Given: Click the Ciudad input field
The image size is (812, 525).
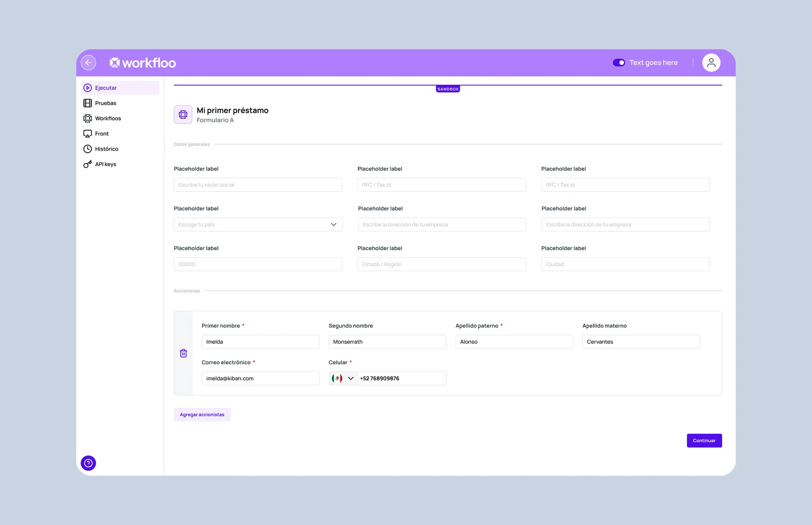Looking at the screenshot, I should coord(625,264).
